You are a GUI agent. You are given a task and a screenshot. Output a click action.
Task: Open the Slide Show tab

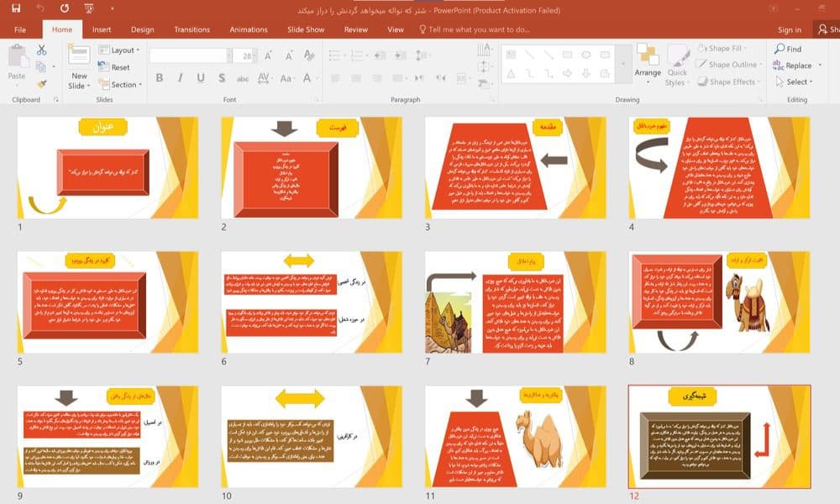[x=306, y=29]
